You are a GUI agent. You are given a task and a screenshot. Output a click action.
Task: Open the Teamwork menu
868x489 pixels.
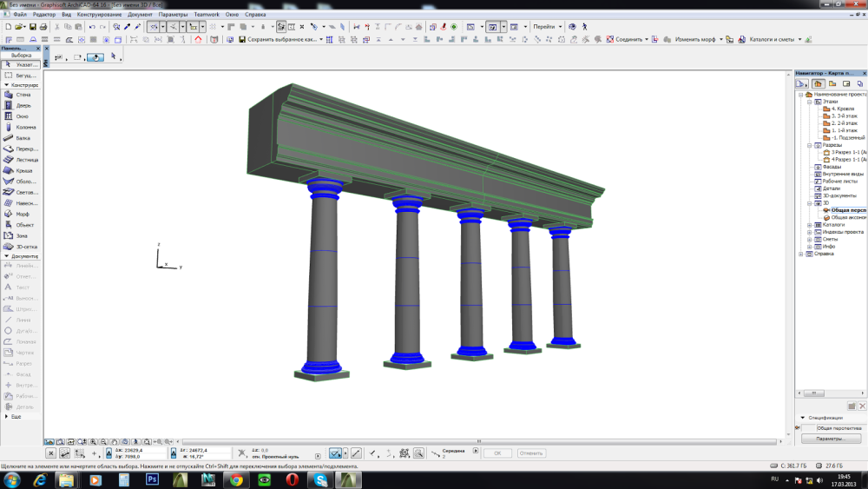tap(207, 15)
